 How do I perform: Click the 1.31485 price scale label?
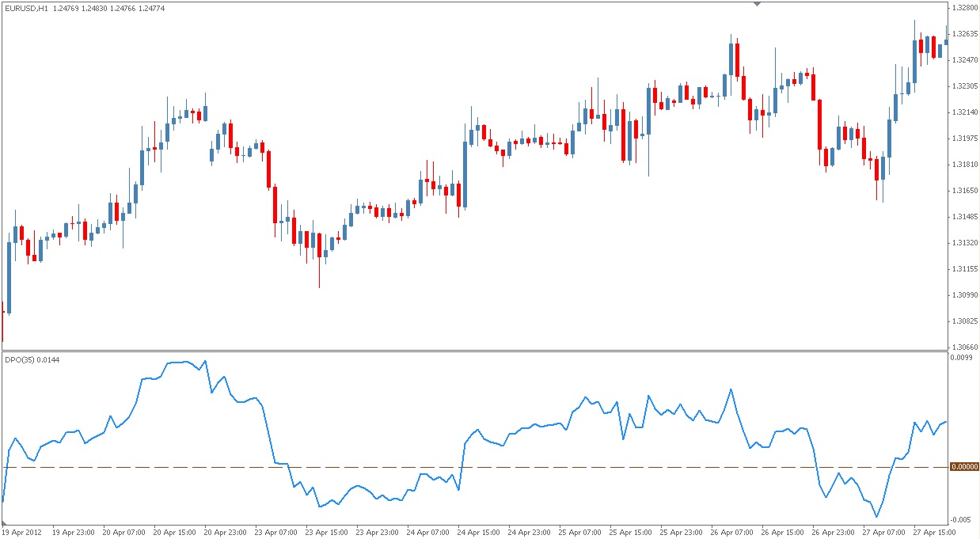966,217
